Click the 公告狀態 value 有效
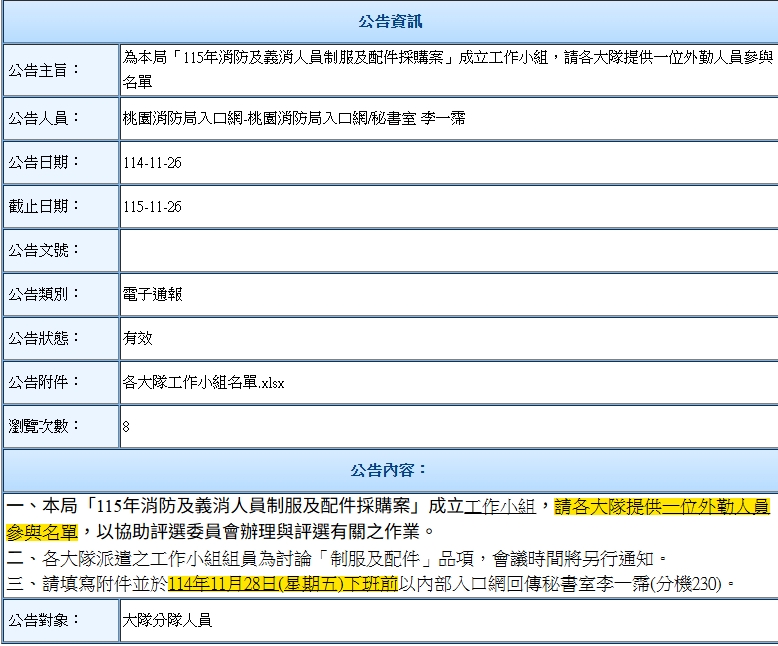Screen dimensions: 778x646 click(x=138, y=339)
